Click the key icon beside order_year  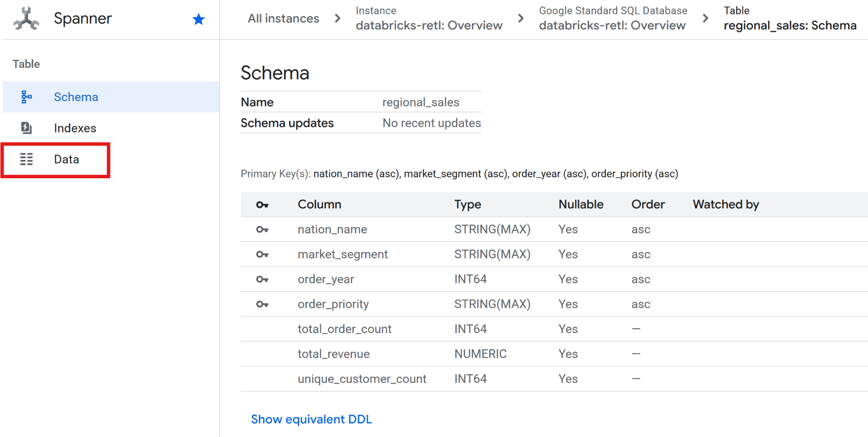tap(262, 279)
